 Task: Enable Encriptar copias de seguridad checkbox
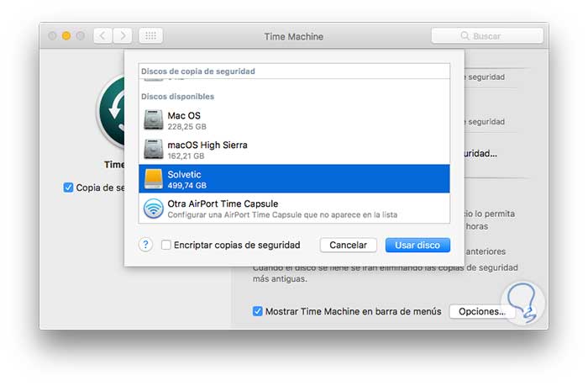pyautogui.click(x=166, y=246)
